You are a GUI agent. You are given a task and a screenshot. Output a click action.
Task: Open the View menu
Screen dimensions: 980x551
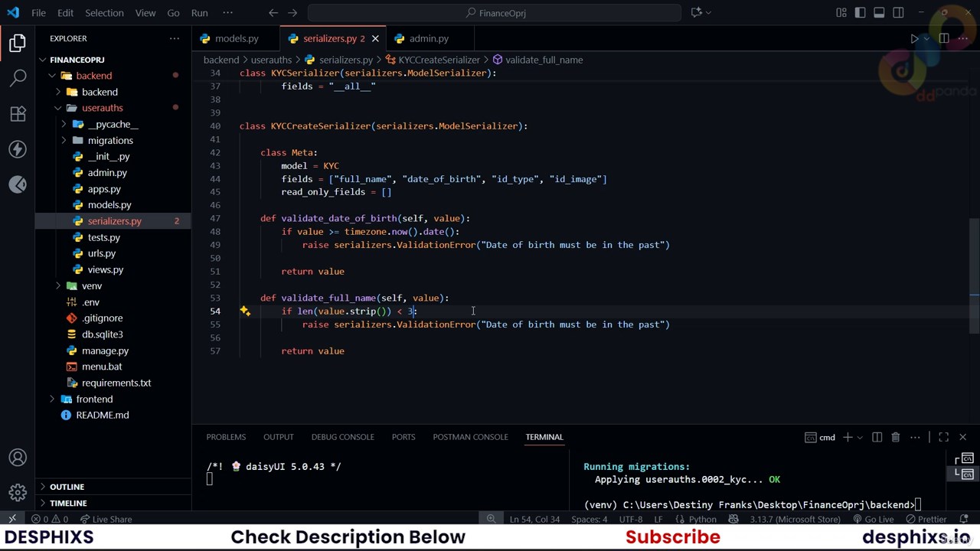145,12
